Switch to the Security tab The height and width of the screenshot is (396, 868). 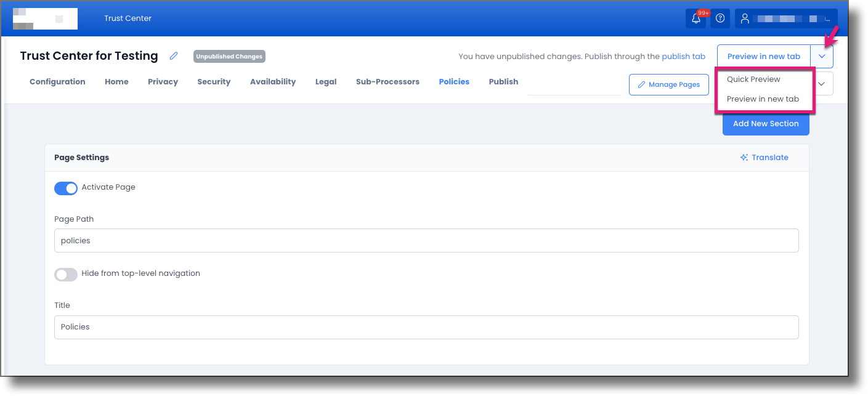[x=213, y=81]
